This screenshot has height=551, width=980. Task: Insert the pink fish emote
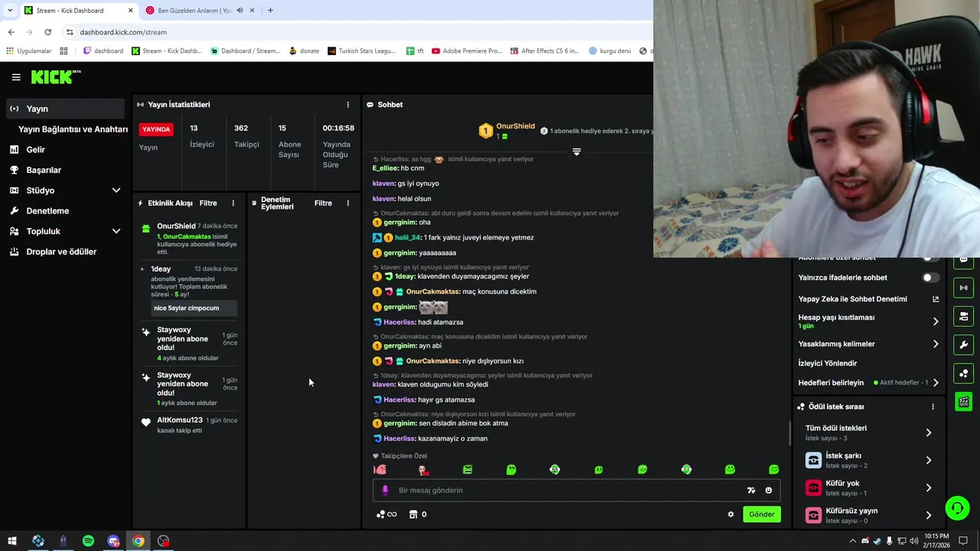coord(380,470)
